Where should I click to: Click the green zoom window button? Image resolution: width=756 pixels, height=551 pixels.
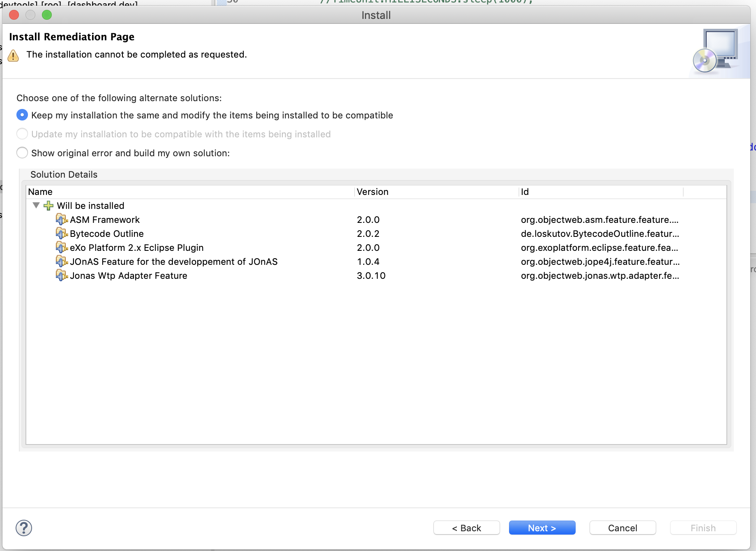(47, 15)
